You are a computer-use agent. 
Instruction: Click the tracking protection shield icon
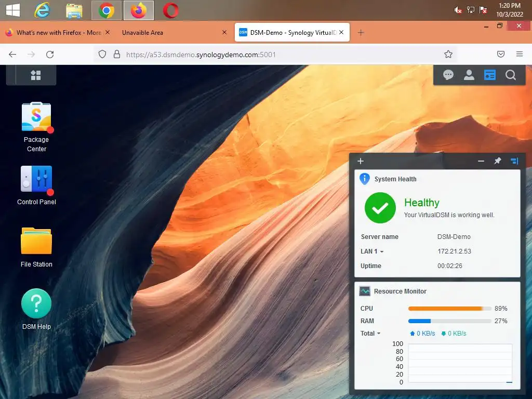point(102,54)
